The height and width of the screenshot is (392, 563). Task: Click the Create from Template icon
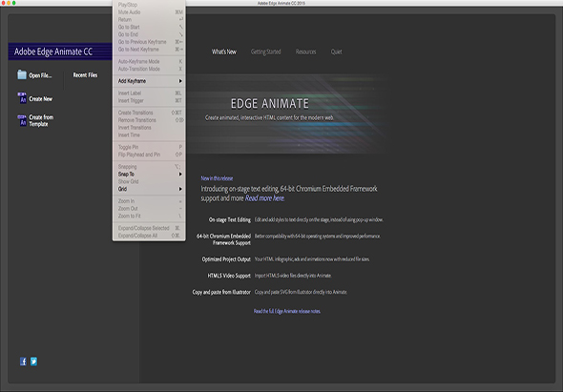pos(22,120)
